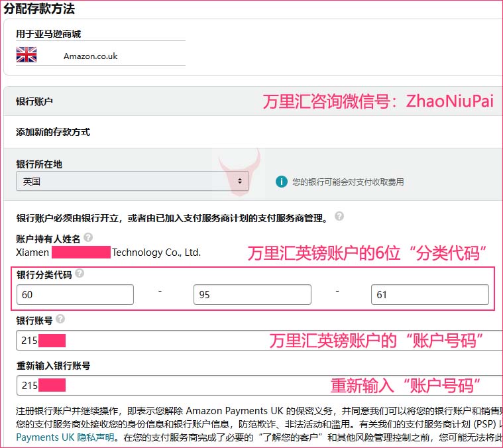
Task: Click the help icon beside 银行分类代码
Action: [80, 274]
